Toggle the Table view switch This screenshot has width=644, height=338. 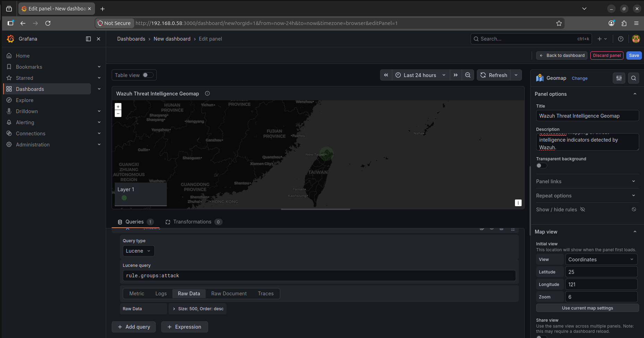pyautogui.click(x=148, y=75)
